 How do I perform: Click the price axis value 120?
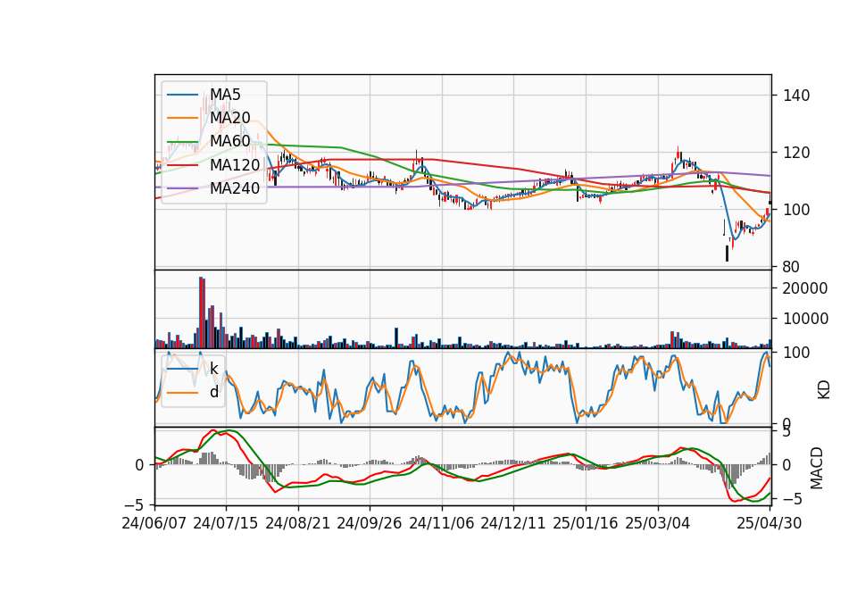coord(796,153)
